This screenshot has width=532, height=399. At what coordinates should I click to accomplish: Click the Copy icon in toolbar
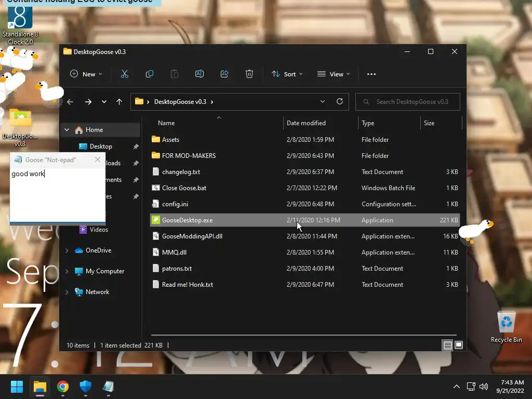coord(149,74)
